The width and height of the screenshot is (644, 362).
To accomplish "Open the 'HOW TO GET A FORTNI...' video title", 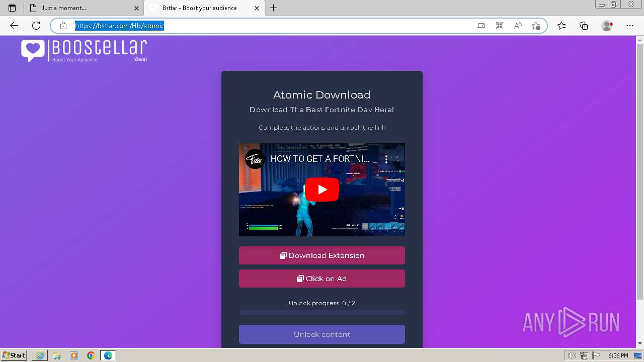I will [x=320, y=159].
